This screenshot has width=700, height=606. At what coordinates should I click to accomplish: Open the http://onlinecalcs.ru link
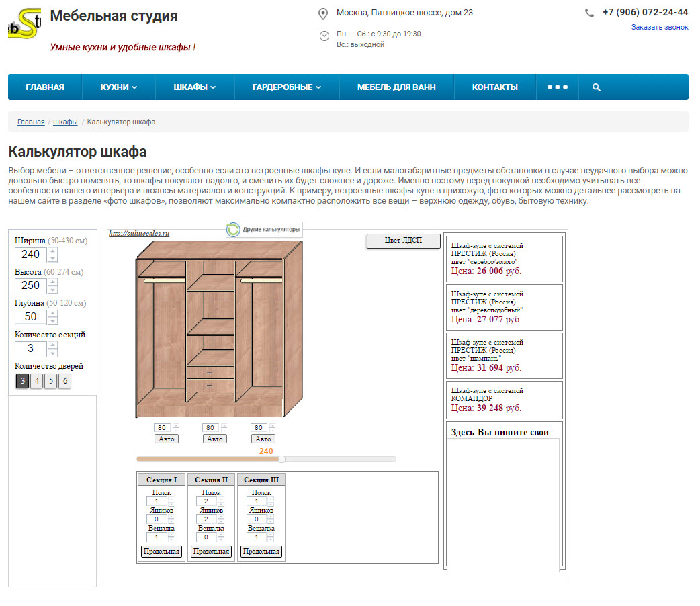[139, 233]
